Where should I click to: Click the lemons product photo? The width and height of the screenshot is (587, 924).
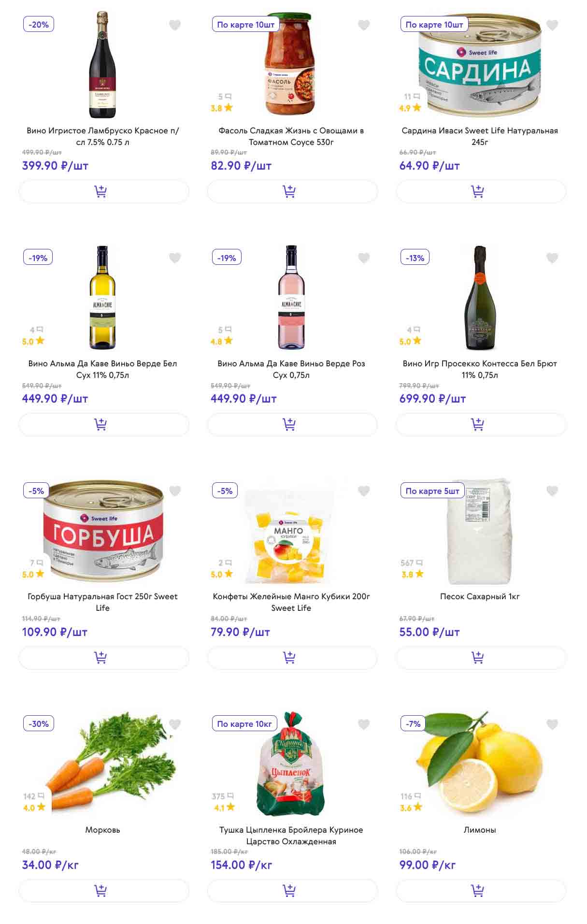point(480,764)
